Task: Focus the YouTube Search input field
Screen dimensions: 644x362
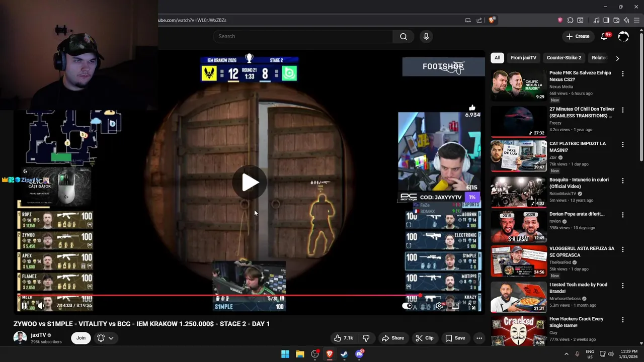Action: pos(303,36)
